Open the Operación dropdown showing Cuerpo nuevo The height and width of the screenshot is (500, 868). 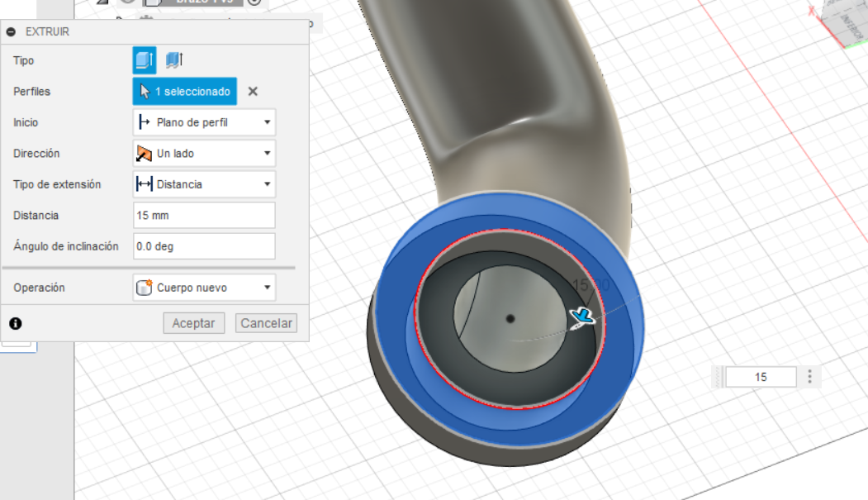tap(204, 288)
